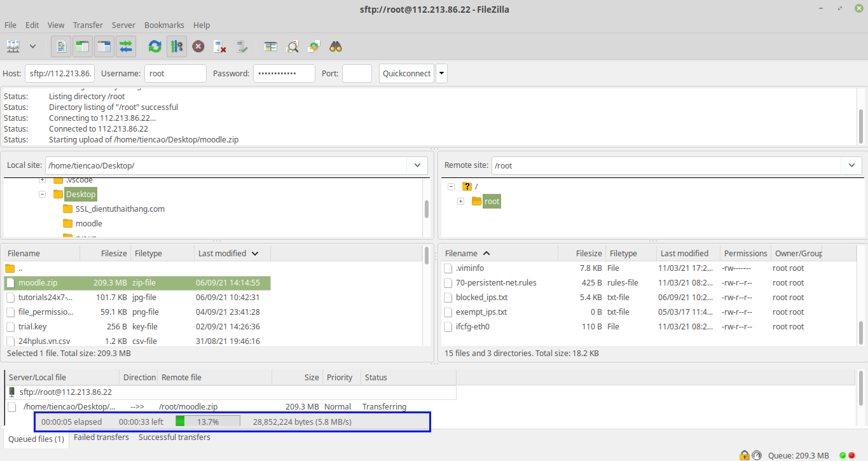The image size is (868, 461).
Task: Switch to Queued files tab
Action: (x=36, y=439)
